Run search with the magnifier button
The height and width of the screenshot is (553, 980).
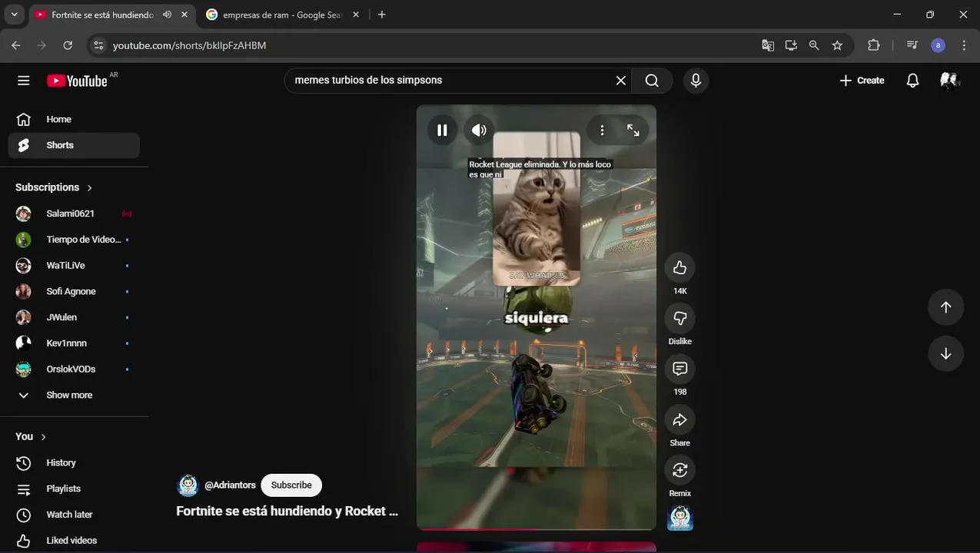[x=652, y=81]
